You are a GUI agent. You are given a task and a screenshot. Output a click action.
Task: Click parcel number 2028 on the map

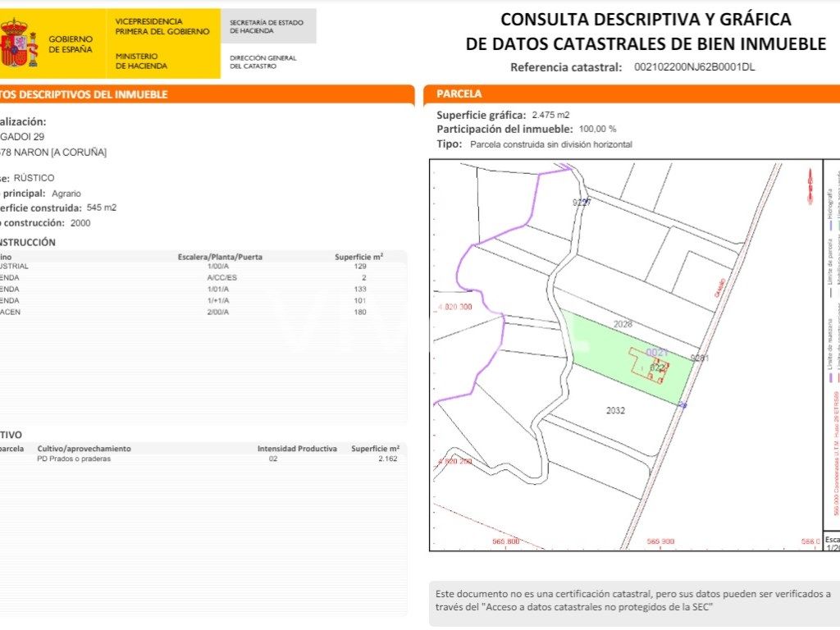623,324
